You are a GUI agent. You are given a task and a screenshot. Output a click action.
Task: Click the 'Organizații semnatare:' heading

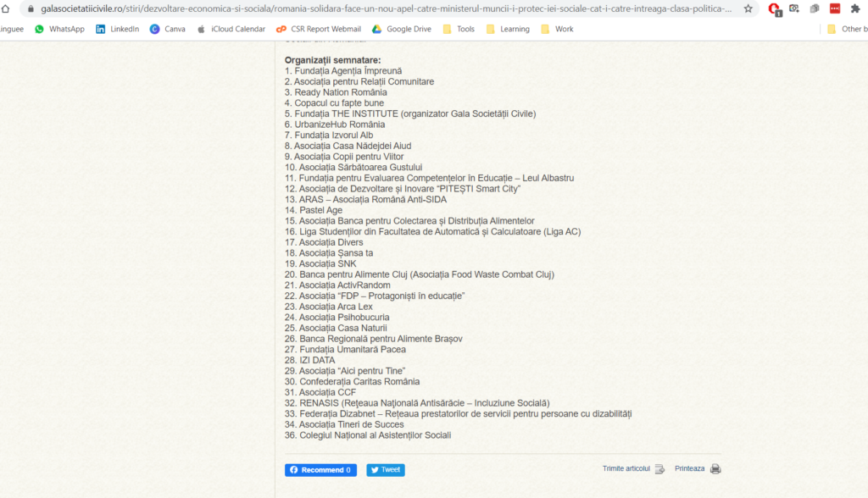(x=332, y=60)
